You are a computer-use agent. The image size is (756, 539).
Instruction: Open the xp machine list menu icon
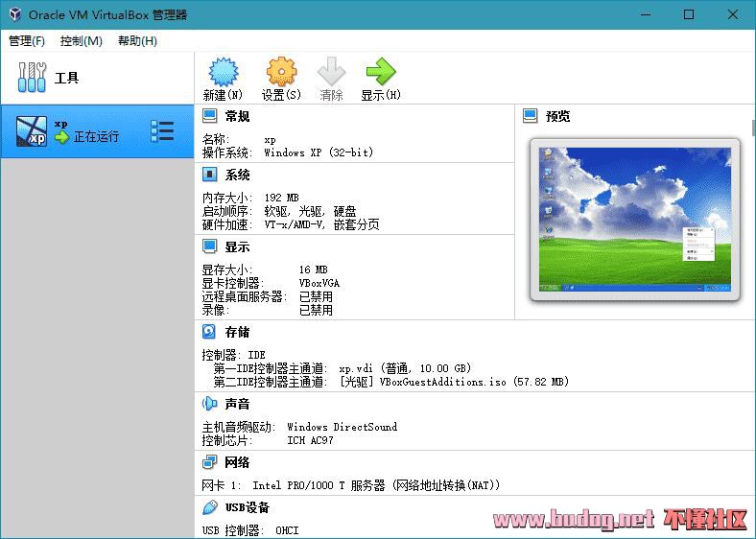(x=162, y=132)
